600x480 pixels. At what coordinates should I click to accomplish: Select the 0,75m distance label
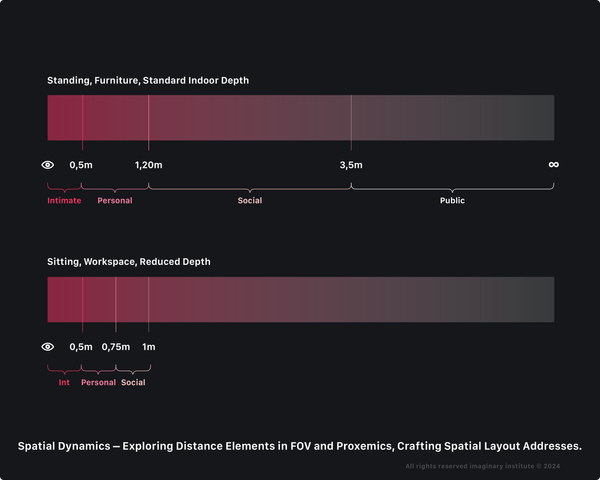click(x=116, y=347)
